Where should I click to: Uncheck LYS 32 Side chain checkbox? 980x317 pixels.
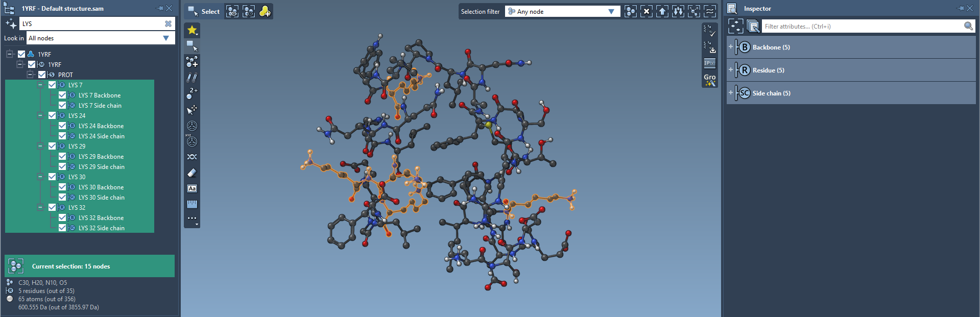(x=62, y=228)
